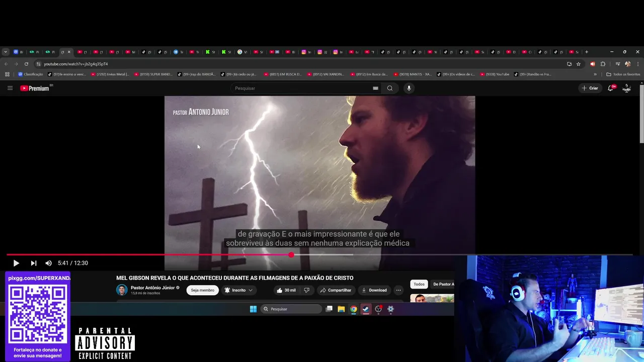Open the Classificação bookmark
The width and height of the screenshot is (644, 362).
(x=31, y=74)
